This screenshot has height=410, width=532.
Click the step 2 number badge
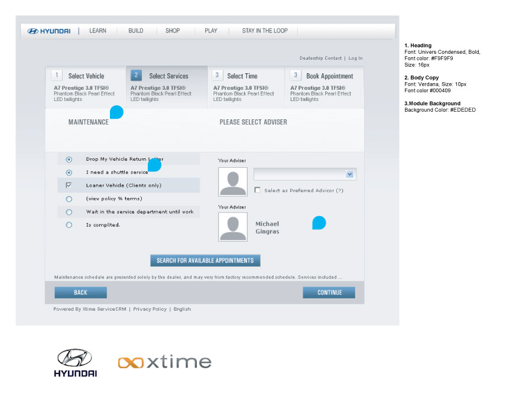click(x=137, y=75)
